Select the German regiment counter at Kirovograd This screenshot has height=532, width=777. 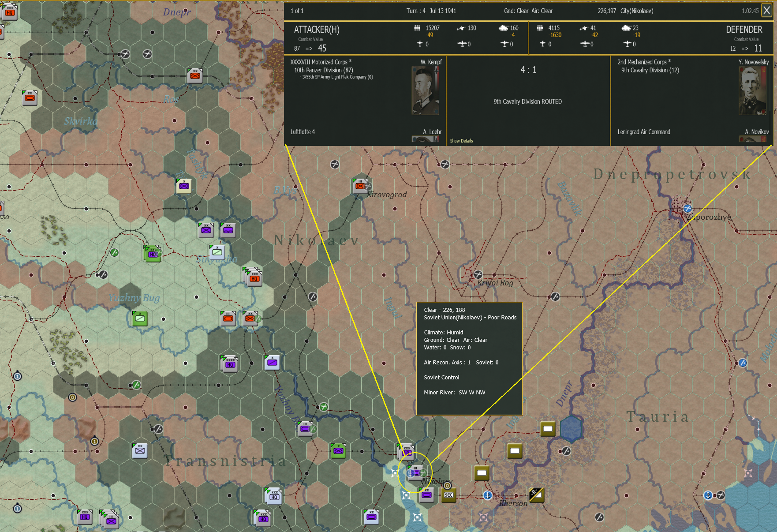(x=361, y=187)
